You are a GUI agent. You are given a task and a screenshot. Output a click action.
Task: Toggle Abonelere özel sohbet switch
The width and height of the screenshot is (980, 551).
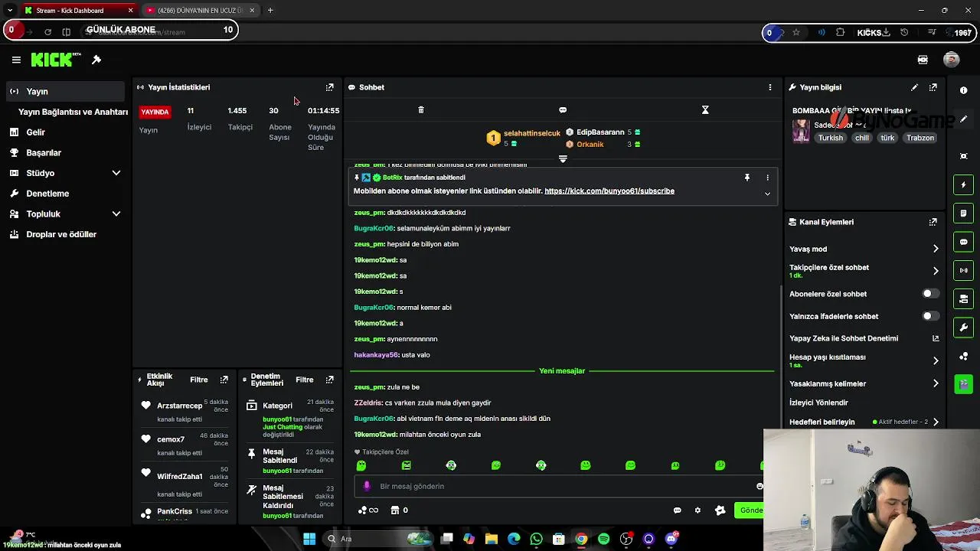coord(930,294)
